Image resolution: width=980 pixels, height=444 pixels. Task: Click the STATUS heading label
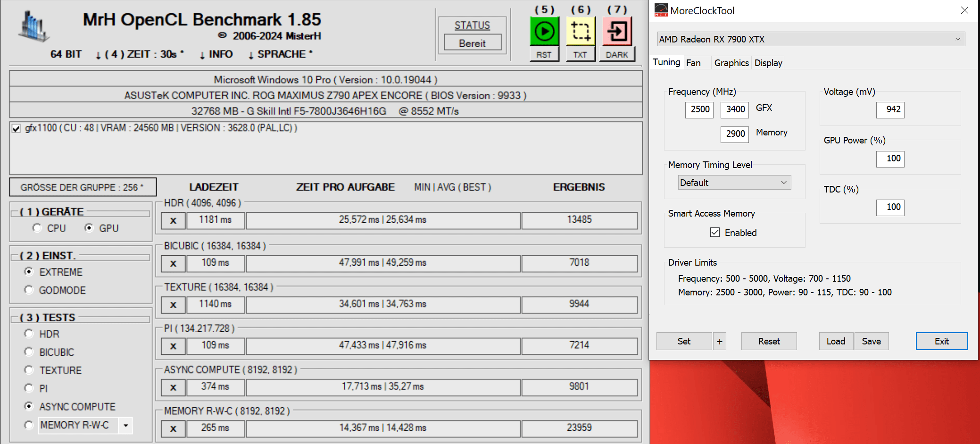coord(472,25)
